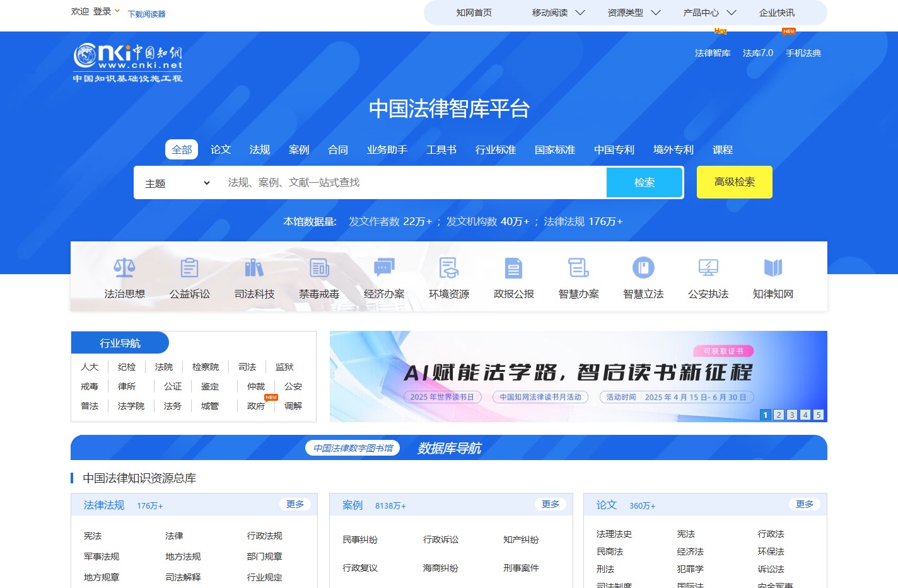Image resolution: width=898 pixels, height=588 pixels.
Task: Switch banner to slide 3
Action: coord(792,415)
